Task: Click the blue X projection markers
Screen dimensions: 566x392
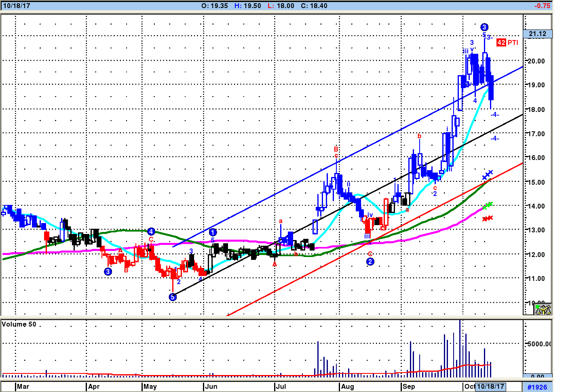Action: [x=488, y=175]
